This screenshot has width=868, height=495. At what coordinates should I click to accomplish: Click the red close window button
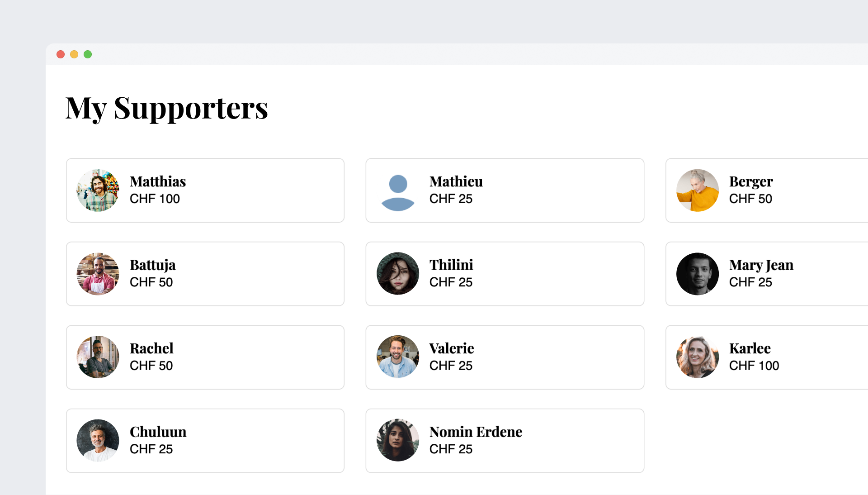tap(61, 54)
